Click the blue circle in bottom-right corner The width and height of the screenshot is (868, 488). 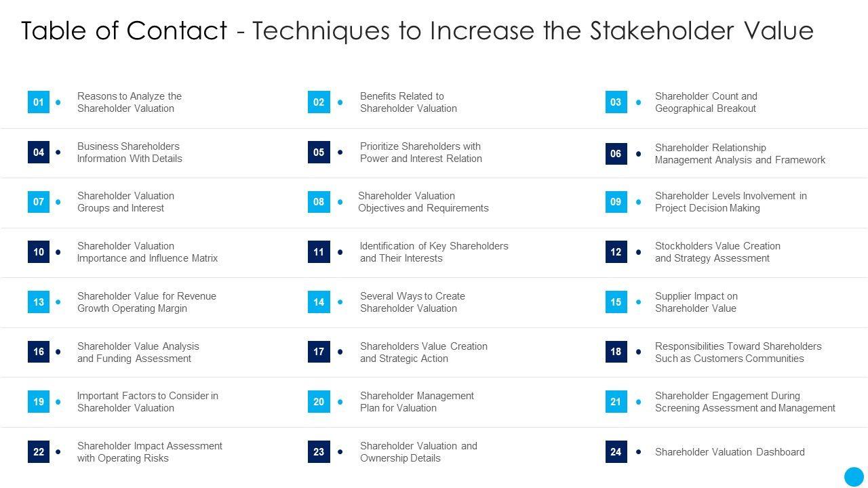854,476
